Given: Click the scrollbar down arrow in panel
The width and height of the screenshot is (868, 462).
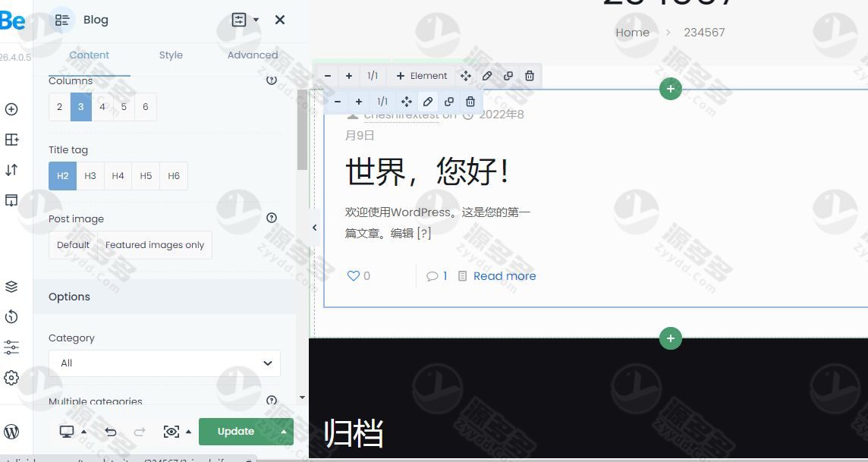Looking at the screenshot, I should point(302,397).
